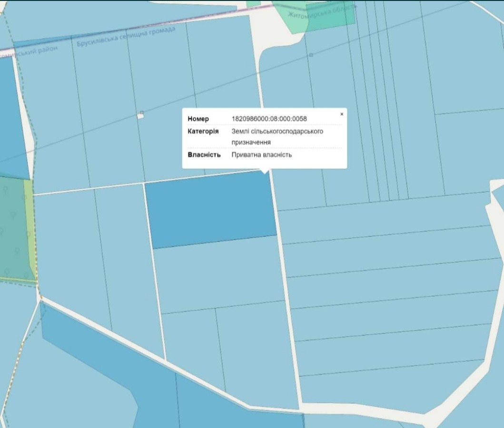The height and width of the screenshot is (428, 504).
Task: Click the small square node on the diagonal line
Action: point(311,55)
